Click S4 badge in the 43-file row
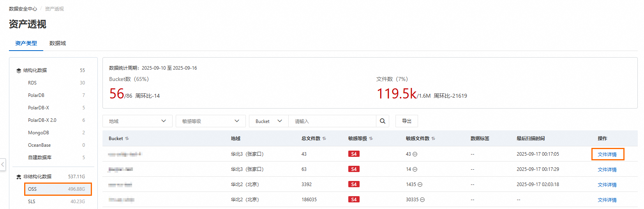The height and width of the screenshot is (209, 644). 354,154
